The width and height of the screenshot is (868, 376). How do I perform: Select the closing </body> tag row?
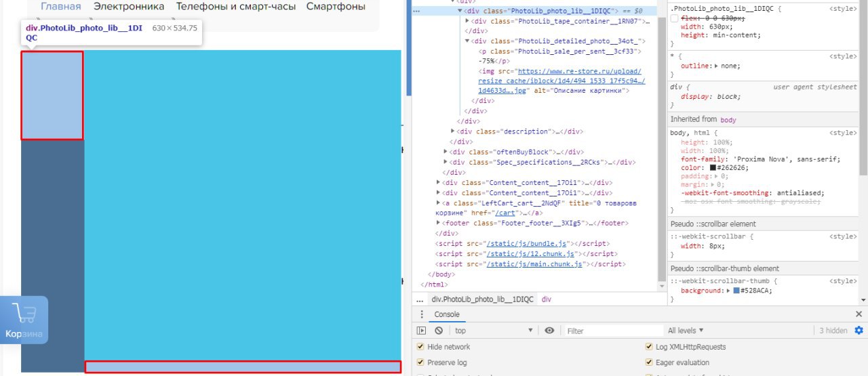(x=441, y=274)
